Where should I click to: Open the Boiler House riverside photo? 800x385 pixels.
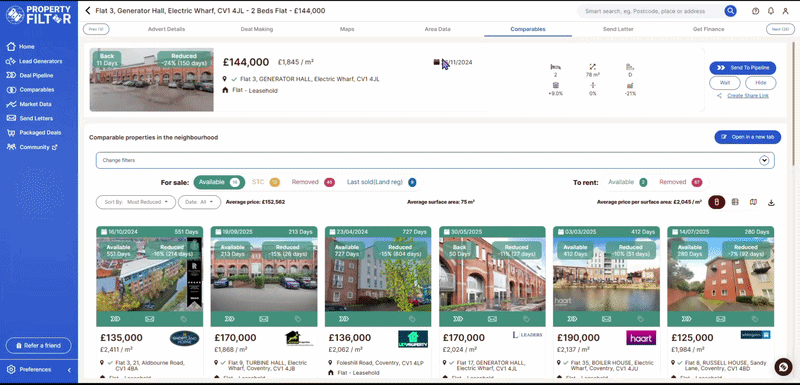607,274
